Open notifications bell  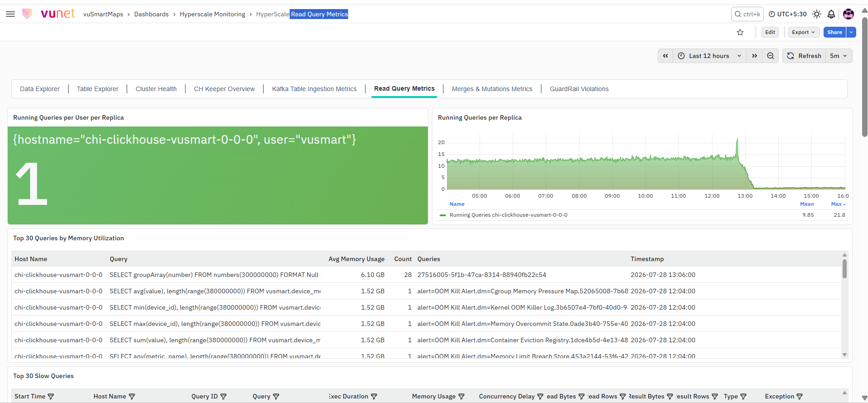click(x=831, y=14)
